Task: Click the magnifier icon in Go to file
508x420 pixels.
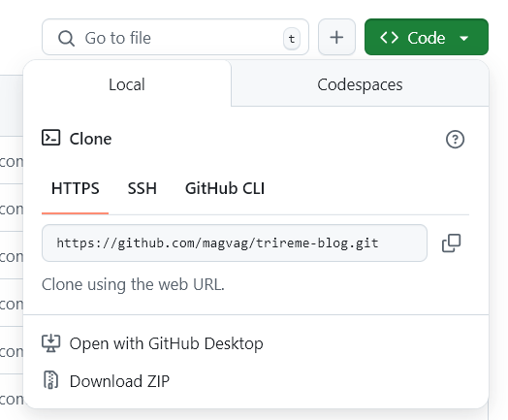Action: click(67, 38)
